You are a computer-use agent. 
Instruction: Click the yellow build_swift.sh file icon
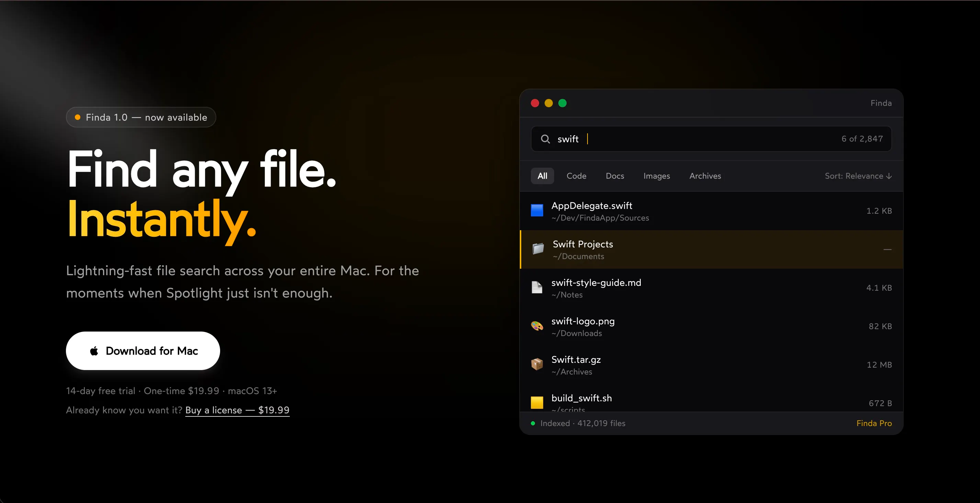[x=537, y=402]
